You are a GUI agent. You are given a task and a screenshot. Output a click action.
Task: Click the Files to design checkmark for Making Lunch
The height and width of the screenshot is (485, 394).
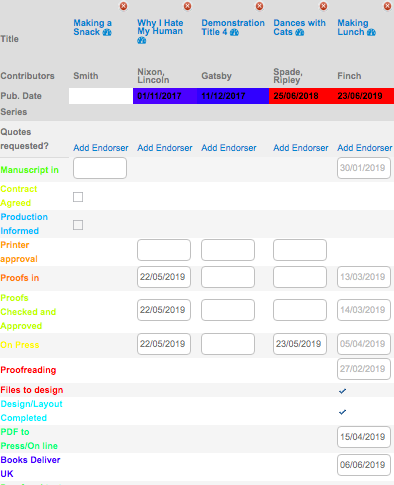[342, 391]
